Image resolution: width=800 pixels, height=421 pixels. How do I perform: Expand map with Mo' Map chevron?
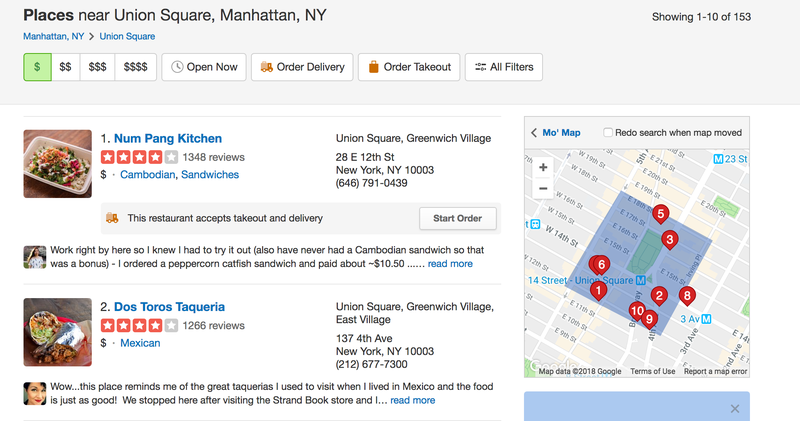(x=534, y=133)
